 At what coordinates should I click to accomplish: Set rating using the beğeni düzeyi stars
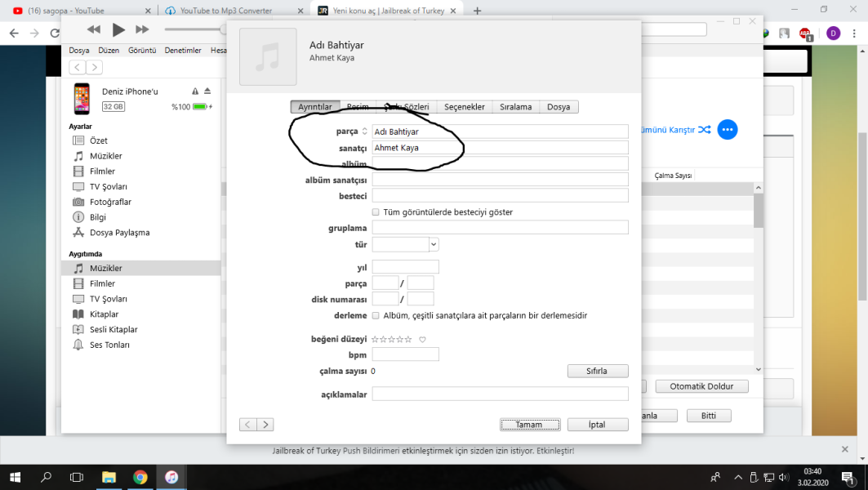(x=392, y=340)
